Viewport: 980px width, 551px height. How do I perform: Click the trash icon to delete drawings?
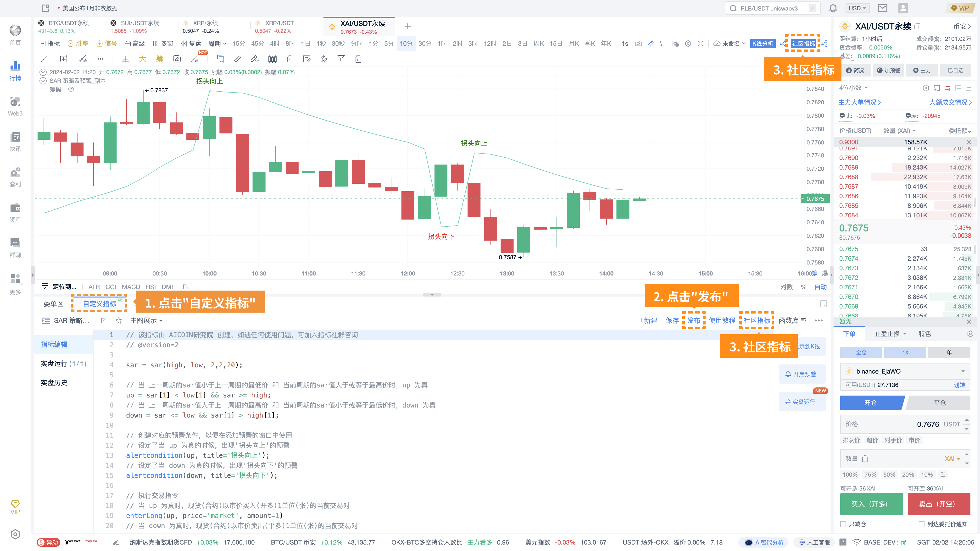[x=358, y=59]
